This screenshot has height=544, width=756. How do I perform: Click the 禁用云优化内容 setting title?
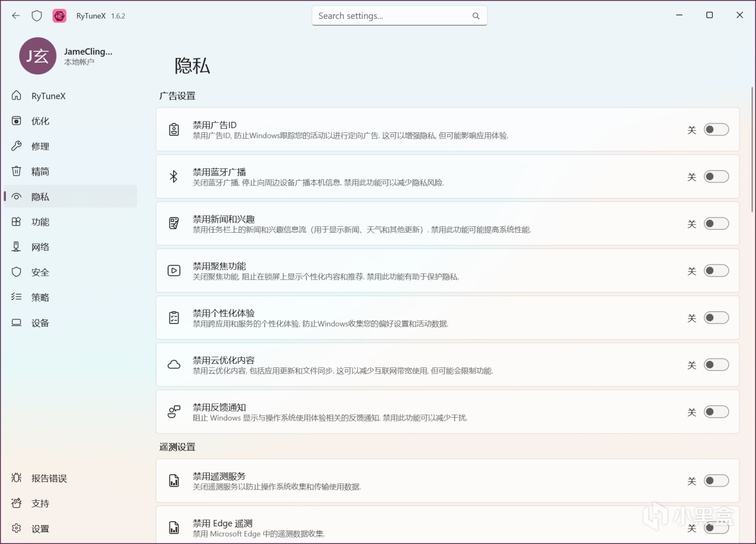pyautogui.click(x=224, y=360)
